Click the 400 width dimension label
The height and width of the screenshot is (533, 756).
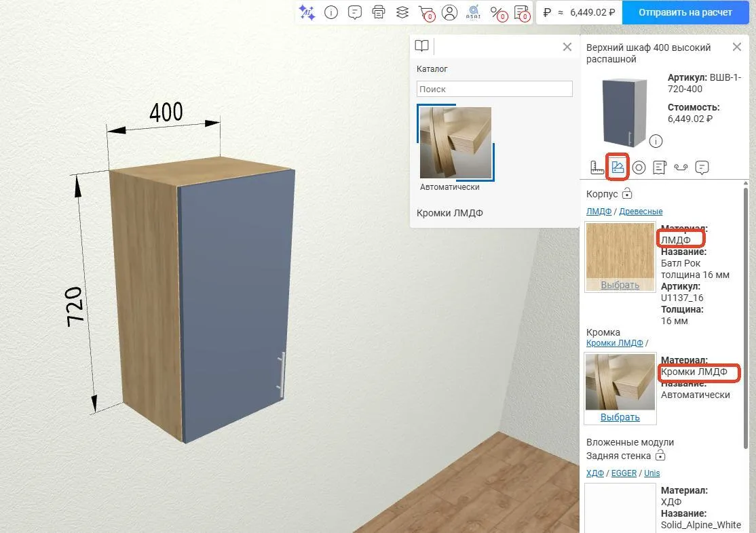point(166,113)
